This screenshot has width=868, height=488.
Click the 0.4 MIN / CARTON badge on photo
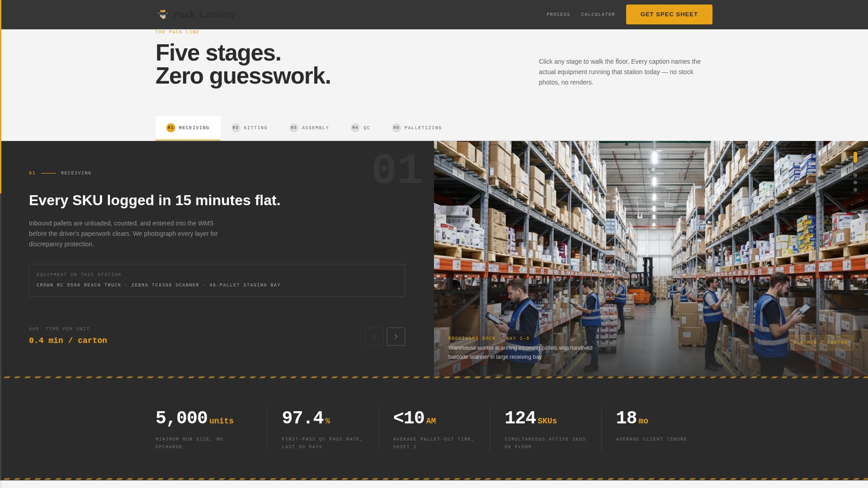[820, 343]
